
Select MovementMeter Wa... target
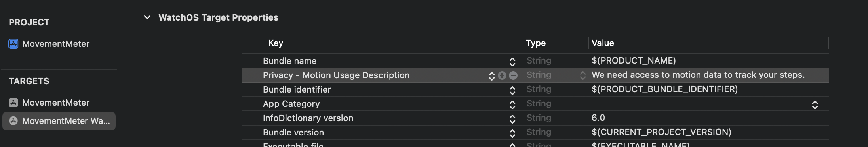point(59,121)
